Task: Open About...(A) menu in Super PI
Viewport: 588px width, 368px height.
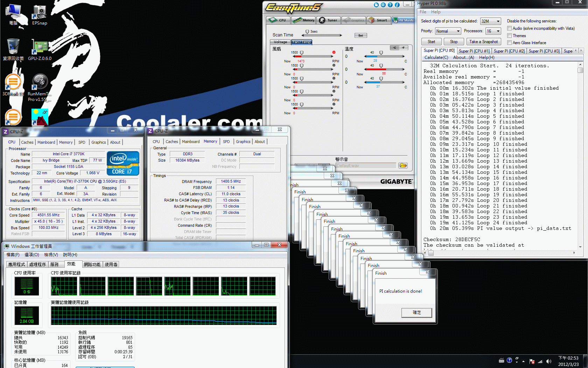Action: tap(463, 57)
